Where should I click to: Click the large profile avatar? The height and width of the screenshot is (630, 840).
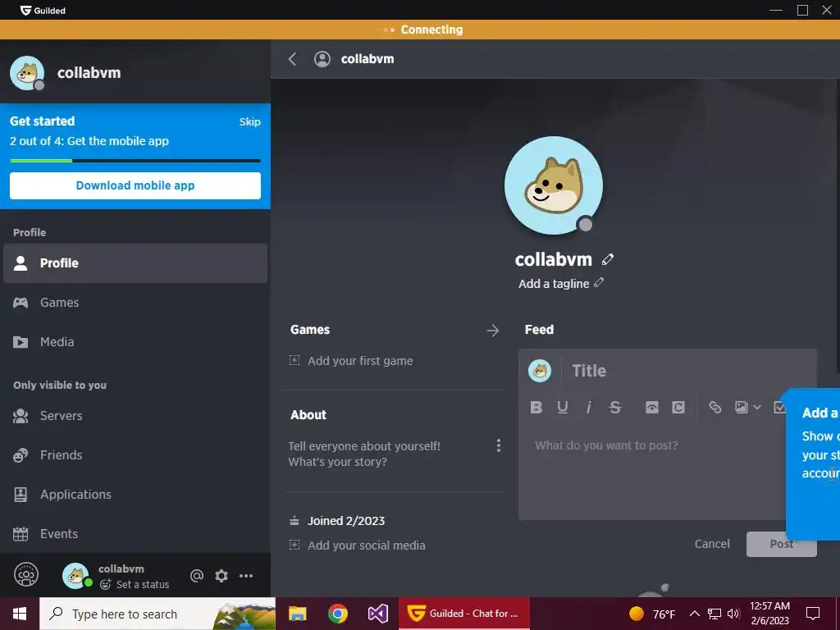tap(554, 185)
